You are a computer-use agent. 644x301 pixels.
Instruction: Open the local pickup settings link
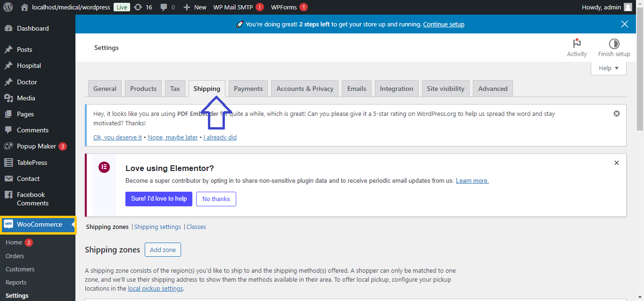tap(156, 288)
